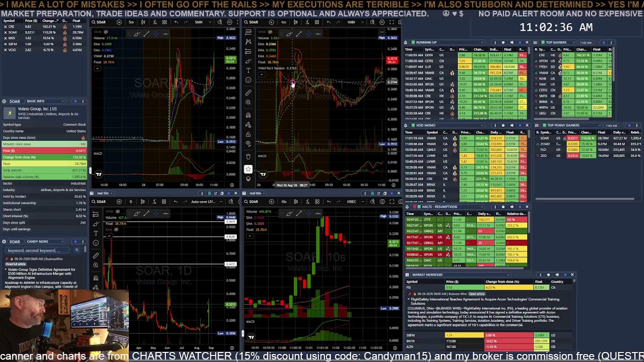Delete drawings with the trash icon
Image resolution: width=644 pixels, height=362 pixels.
coord(248,156)
